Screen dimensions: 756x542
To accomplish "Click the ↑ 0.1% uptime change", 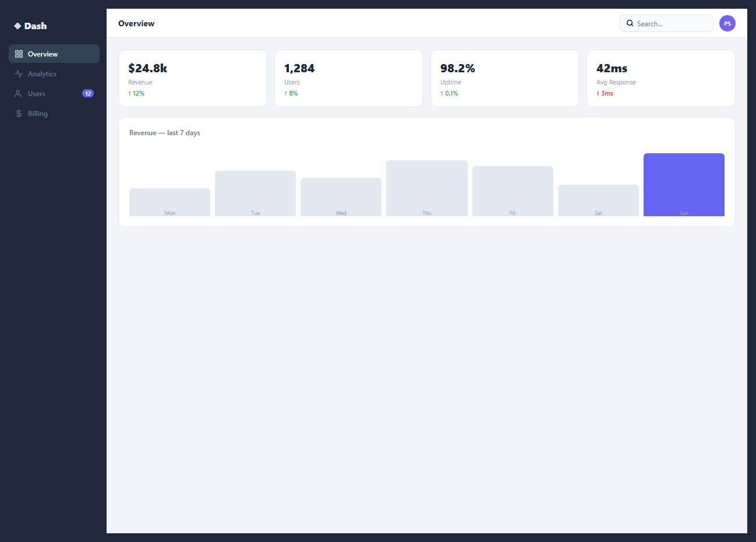I will [449, 93].
